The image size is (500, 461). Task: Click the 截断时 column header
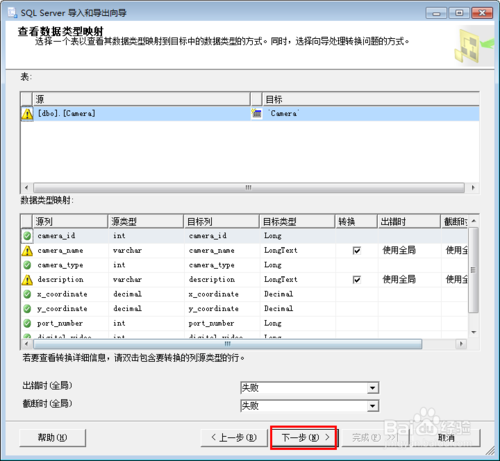point(455,221)
